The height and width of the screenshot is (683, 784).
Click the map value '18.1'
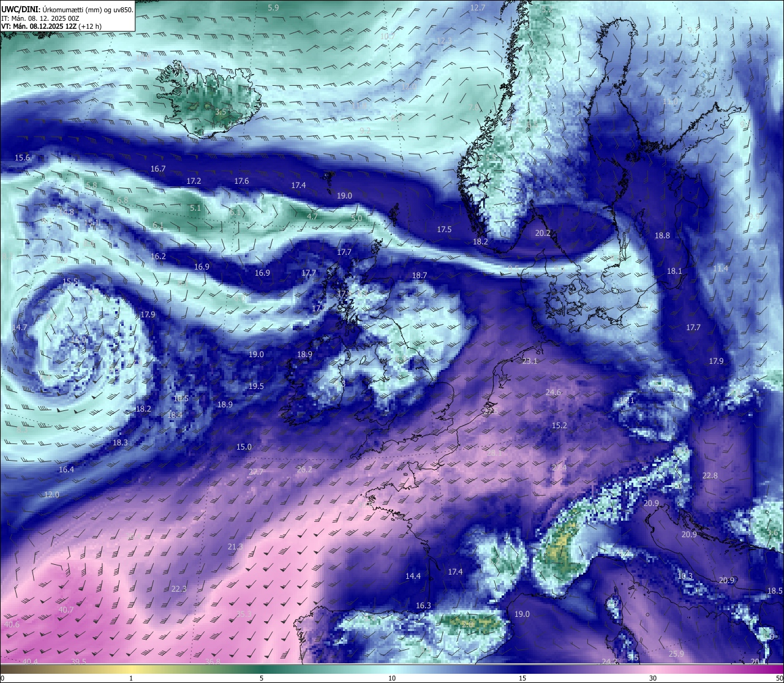tap(674, 271)
